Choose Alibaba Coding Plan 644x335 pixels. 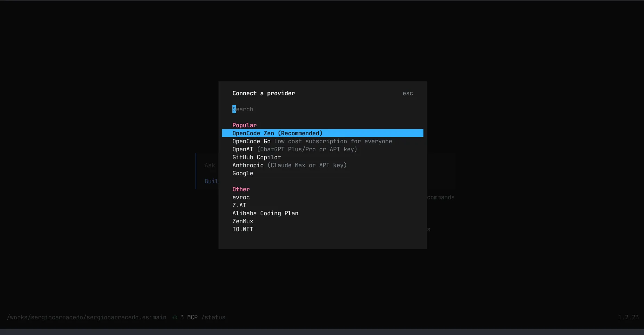[x=265, y=213]
